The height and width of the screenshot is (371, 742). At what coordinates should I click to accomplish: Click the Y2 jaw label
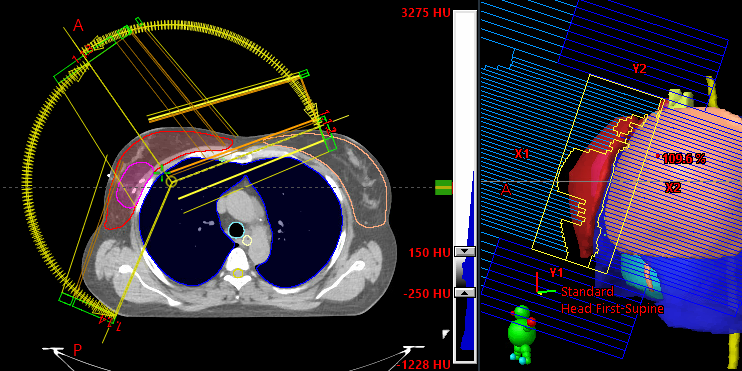(x=639, y=69)
